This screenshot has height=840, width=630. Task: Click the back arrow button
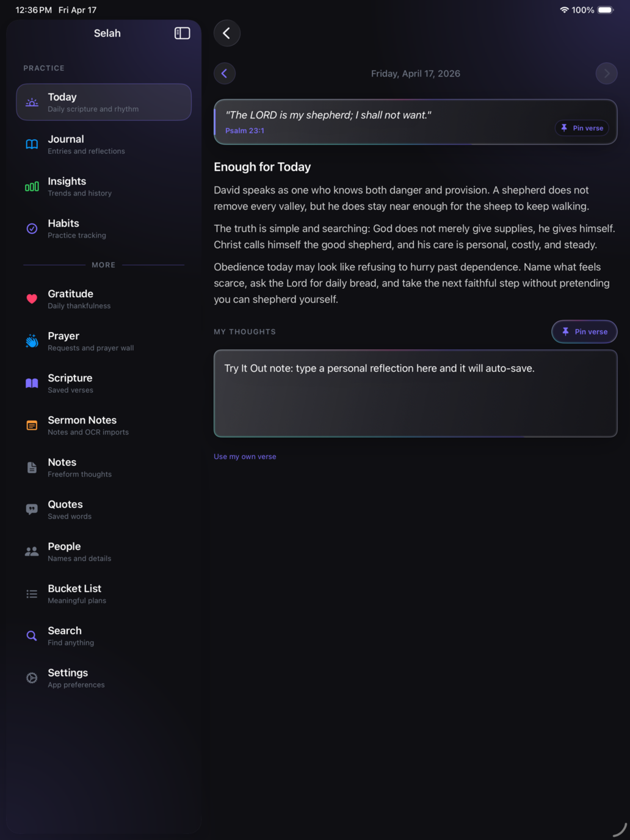tap(227, 33)
